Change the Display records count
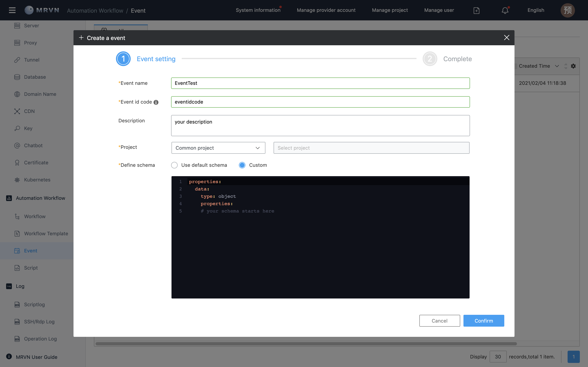Viewport: 588px width, 367px height. pyautogui.click(x=498, y=357)
